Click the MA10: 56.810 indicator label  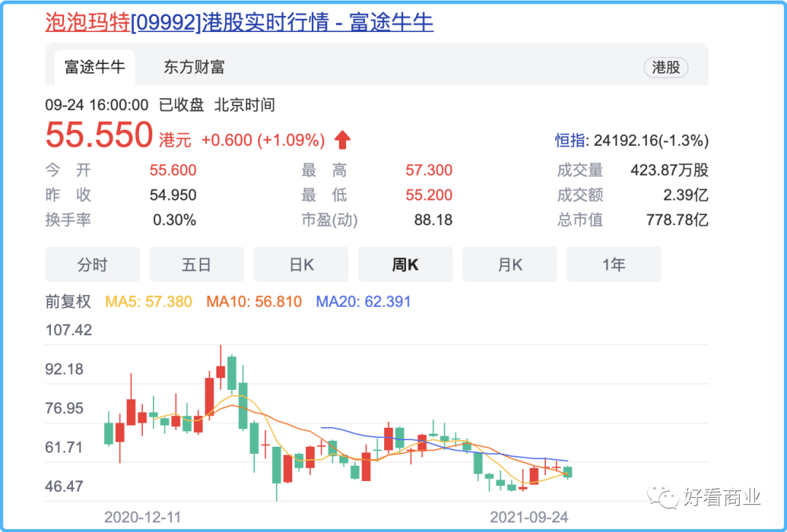click(254, 302)
